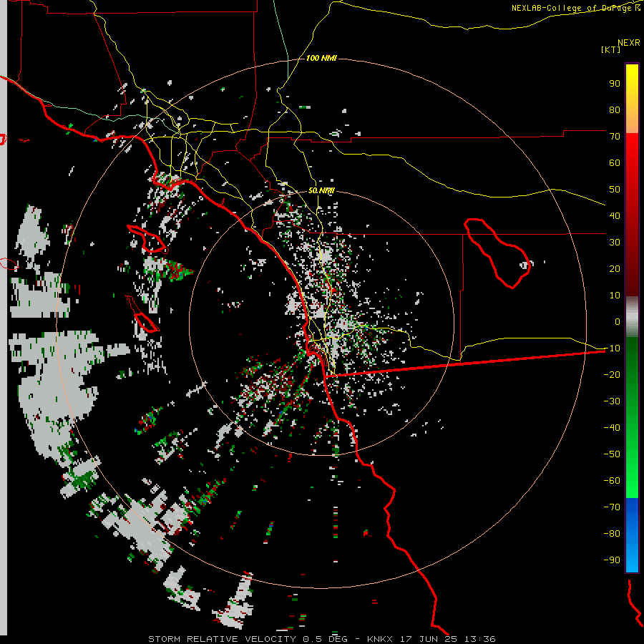Click the NEXLAB-College of DuPage credit text
644x644 pixels.
pos(572,8)
